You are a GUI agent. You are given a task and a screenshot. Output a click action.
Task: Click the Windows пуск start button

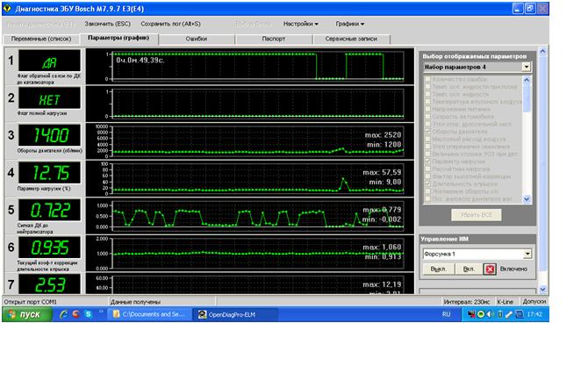(x=25, y=313)
